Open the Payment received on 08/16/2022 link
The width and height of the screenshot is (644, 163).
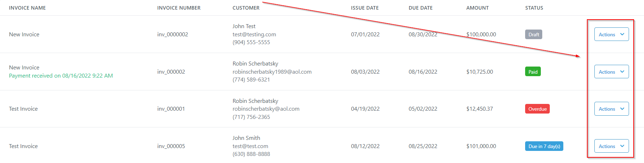pos(61,76)
